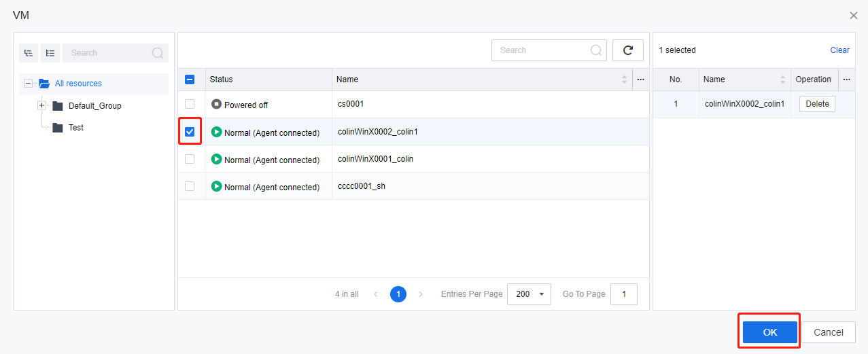Delete colinWinX0002_colin1 from selected list
The image size is (868, 354).
816,104
